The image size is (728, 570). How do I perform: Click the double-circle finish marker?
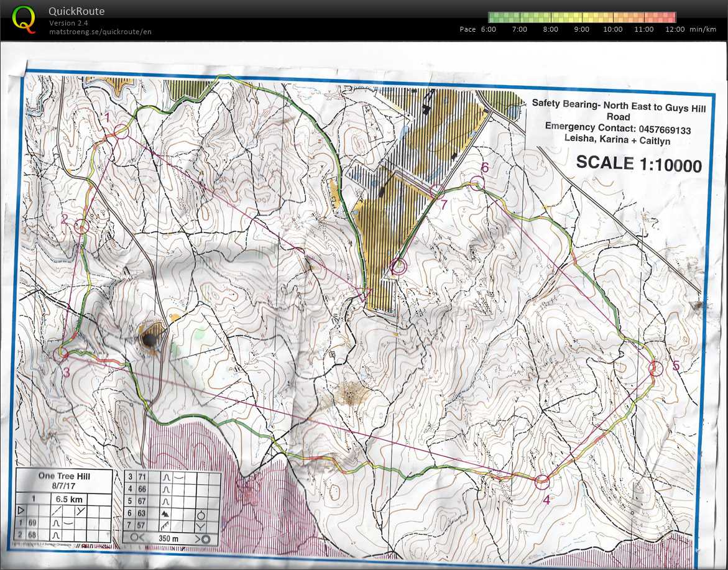[x=399, y=267]
